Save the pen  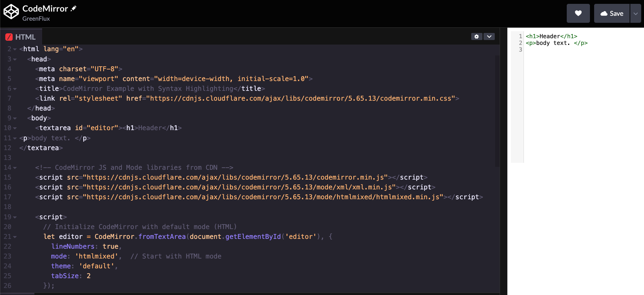612,13
